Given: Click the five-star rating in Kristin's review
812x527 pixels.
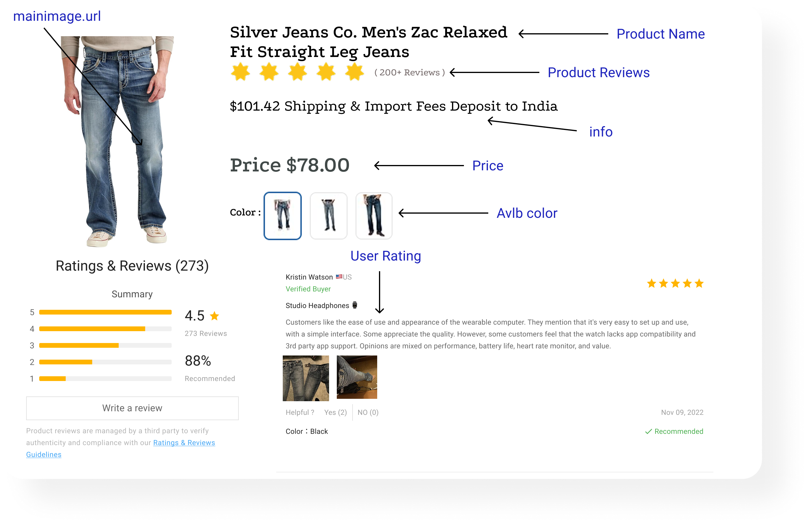Looking at the screenshot, I should tap(675, 284).
